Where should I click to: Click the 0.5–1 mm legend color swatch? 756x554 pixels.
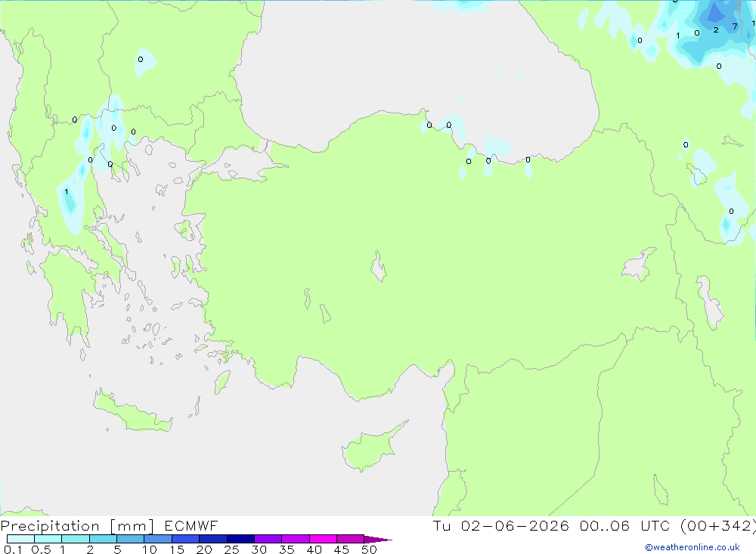[x=48, y=539]
